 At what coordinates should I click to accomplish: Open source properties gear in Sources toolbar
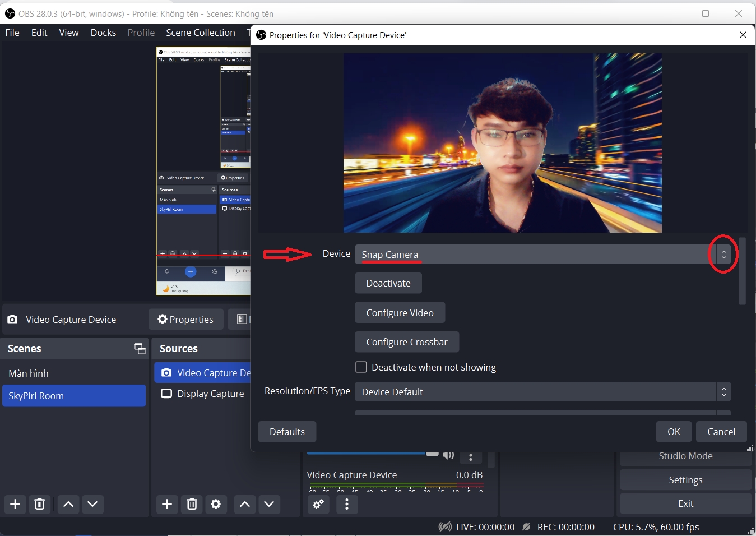coord(216,504)
